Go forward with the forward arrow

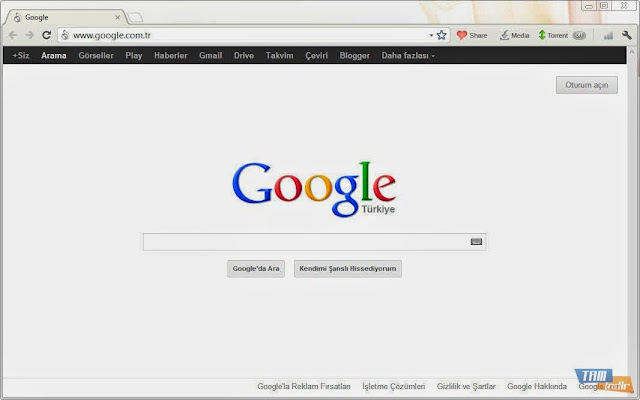click(x=29, y=36)
